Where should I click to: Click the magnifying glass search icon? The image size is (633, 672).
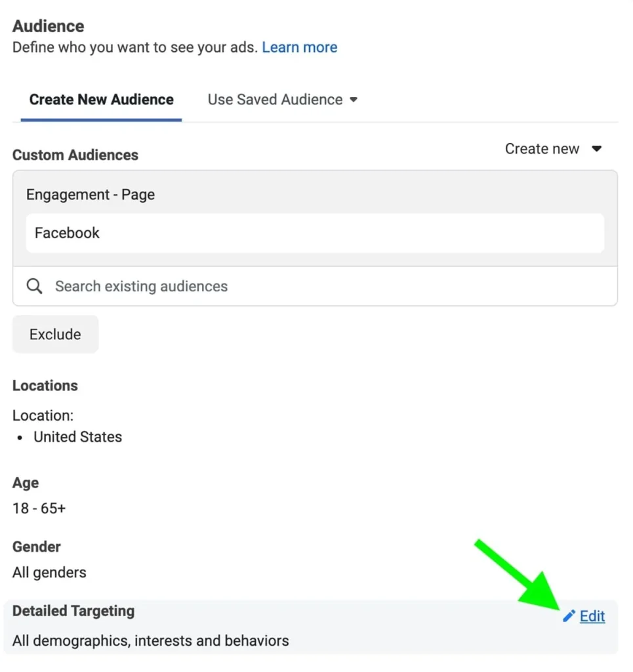coord(35,286)
